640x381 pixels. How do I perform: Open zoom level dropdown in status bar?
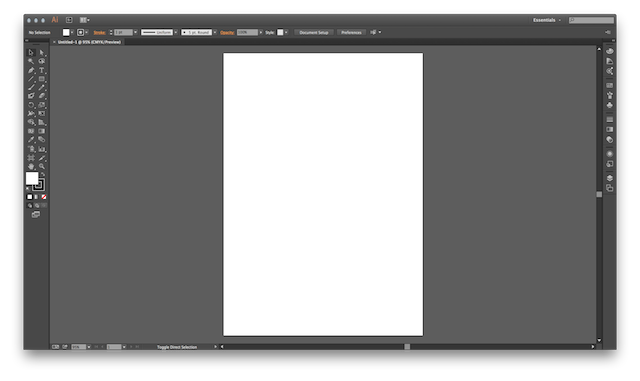click(x=89, y=347)
